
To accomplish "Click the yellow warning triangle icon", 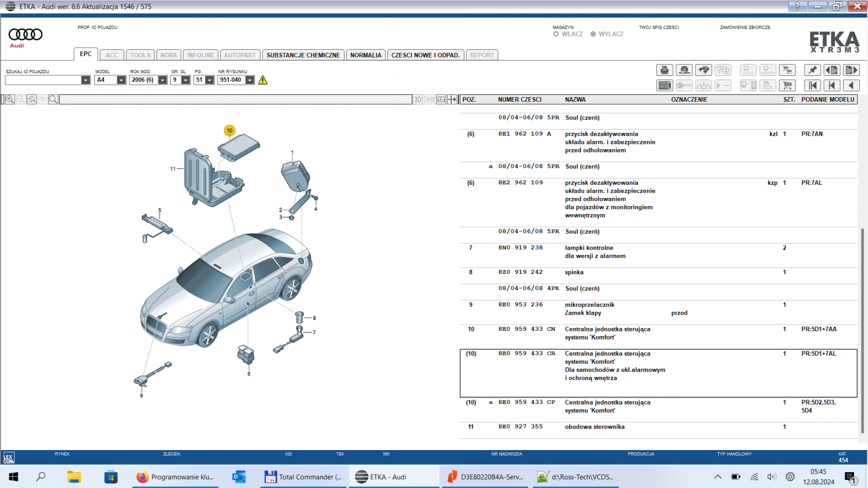I will tap(263, 80).
